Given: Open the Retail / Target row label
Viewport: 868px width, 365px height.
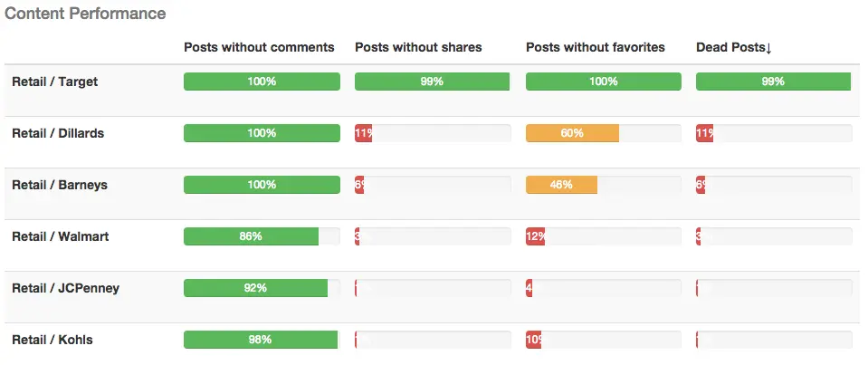Looking at the screenshot, I should click(54, 82).
